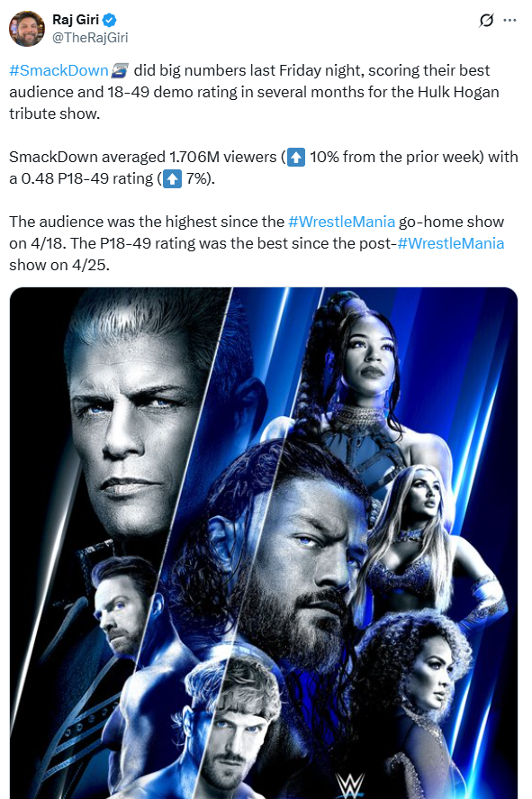Click the Raj Giri display name
532x799 pixels.
(76, 20)
